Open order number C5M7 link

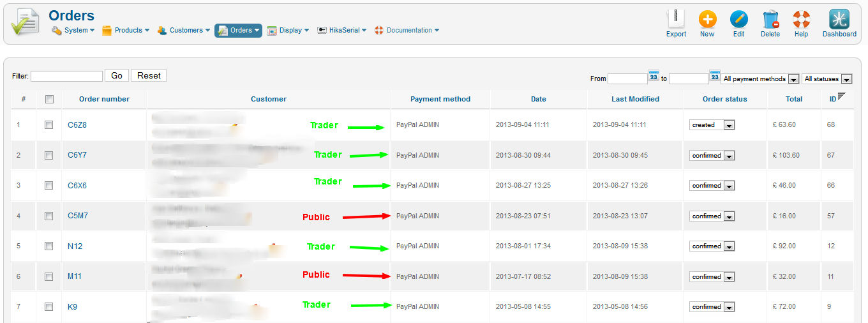click(78, 216)
